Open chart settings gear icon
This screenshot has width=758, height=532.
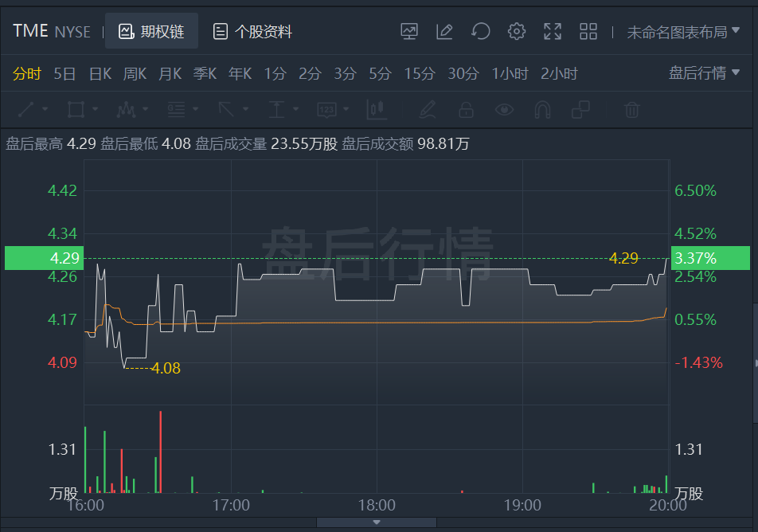516,31
